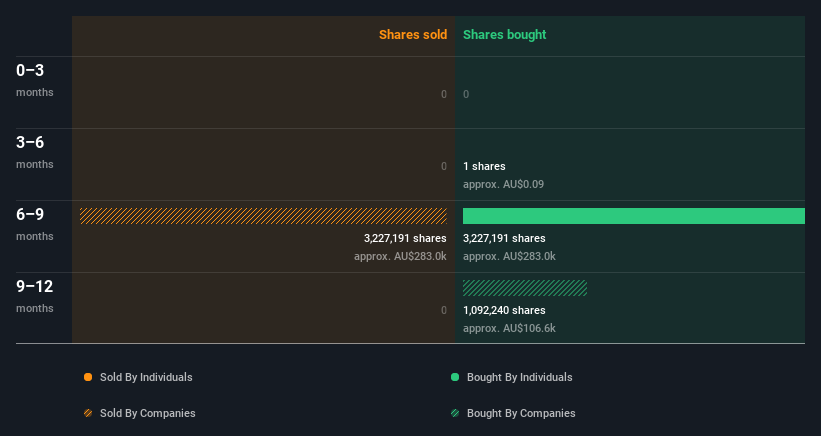Click 3,227,191 shares under Shares sold
Screen dimensions: 821x436
(405, 238)
